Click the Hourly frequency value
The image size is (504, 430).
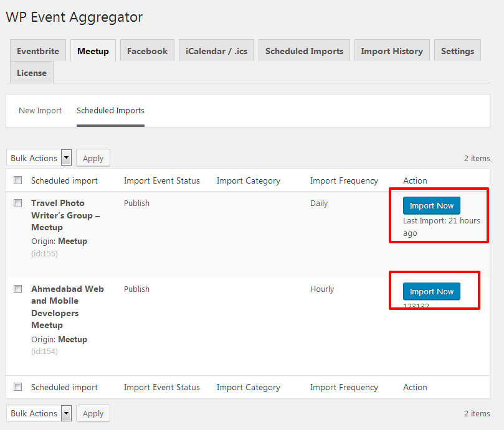pyautogui.click(x=322, y=289)
